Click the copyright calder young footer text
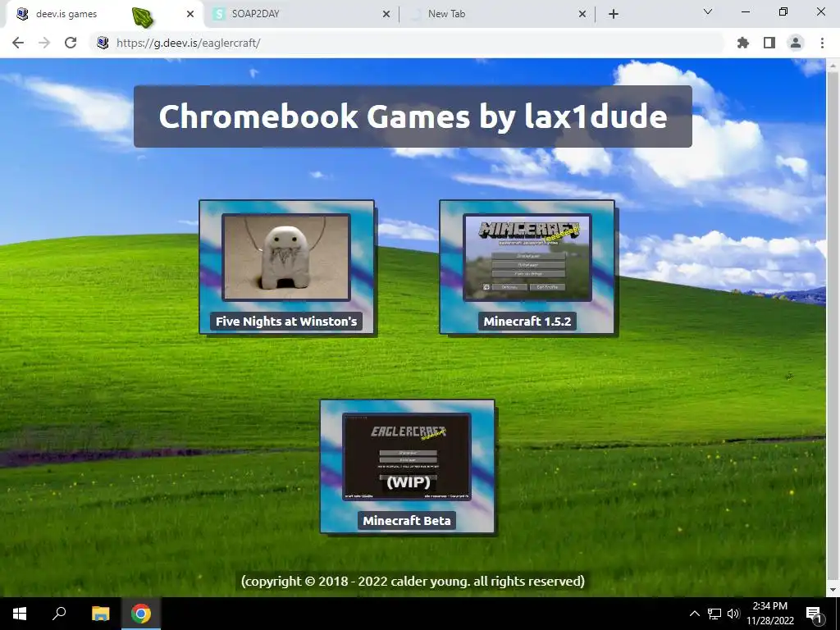This screenshot has width=840, height=630. (x=413, y=582)
